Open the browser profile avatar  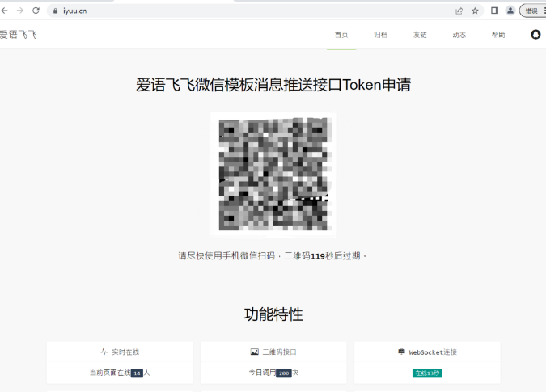[510, 11]
